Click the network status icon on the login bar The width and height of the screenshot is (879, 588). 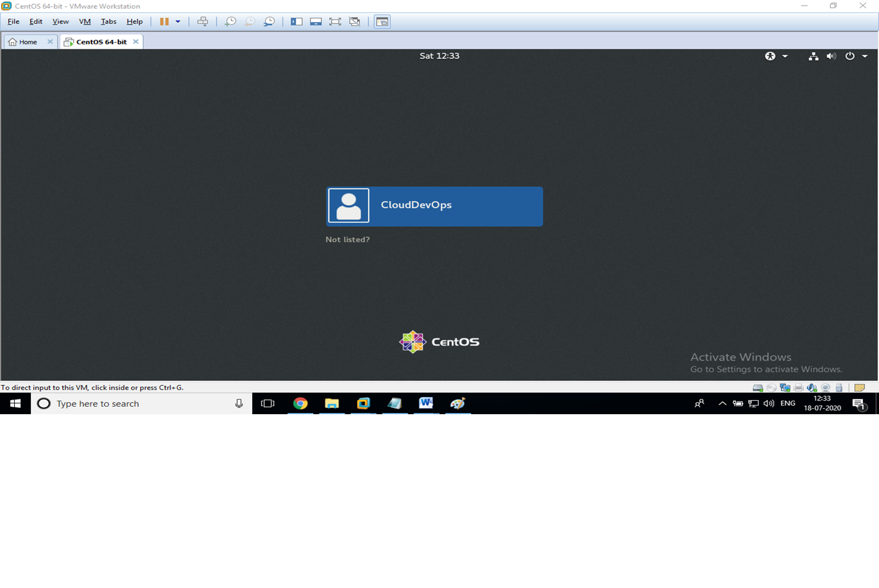click(813, 56)
